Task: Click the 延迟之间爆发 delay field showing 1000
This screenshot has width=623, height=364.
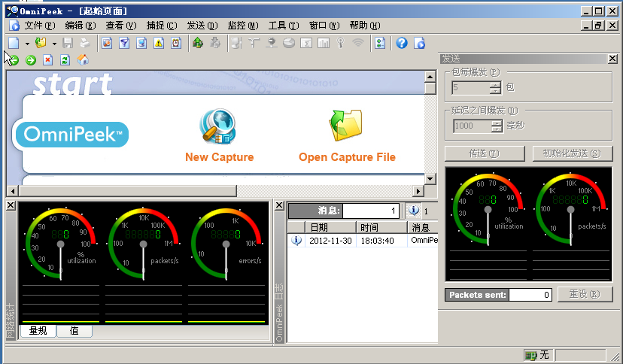Action: 472,126
